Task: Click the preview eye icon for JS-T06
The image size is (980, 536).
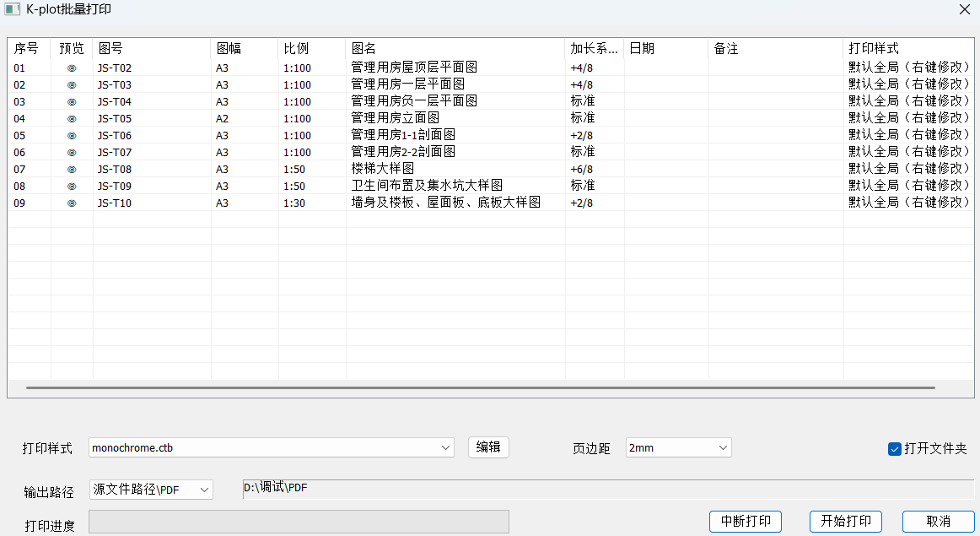Action: (72, 136)
